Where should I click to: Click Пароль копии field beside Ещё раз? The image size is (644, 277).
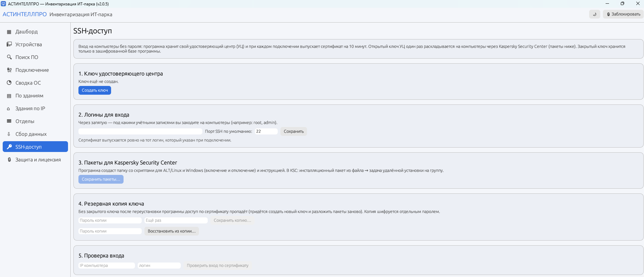pyautogui.click(x=110, y=220)
